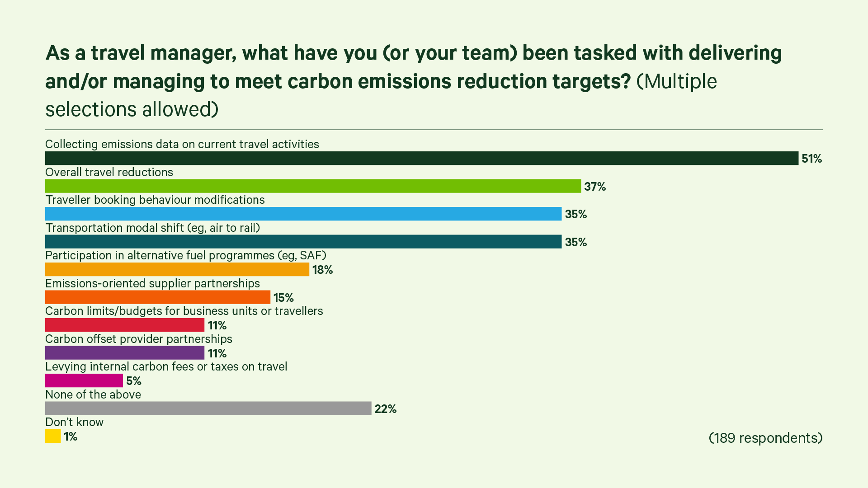Click the 'Levying internal carbon fees or taxes on travel' label
Screen dimensions: 868x488
166,366
